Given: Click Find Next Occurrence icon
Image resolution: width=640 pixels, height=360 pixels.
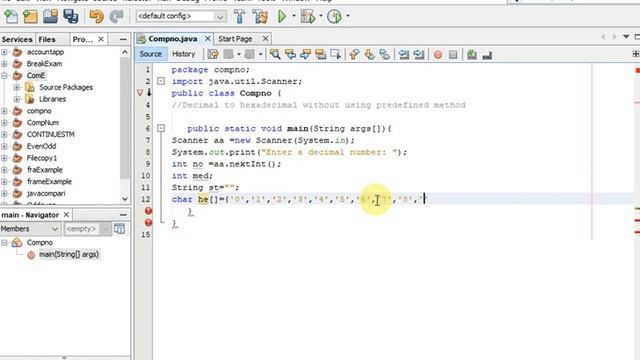Looking at the screenshot, I should coord(305,54).
